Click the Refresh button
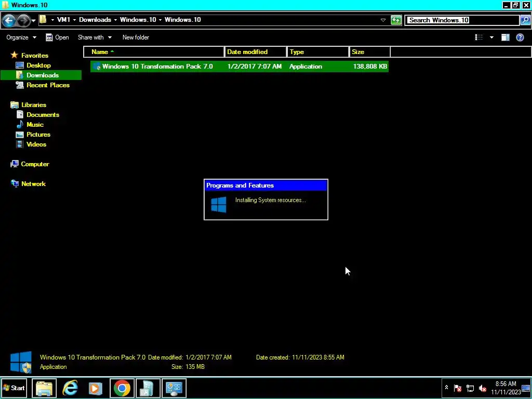The width and height of the screenshot is (532, 399). point(396,20)
